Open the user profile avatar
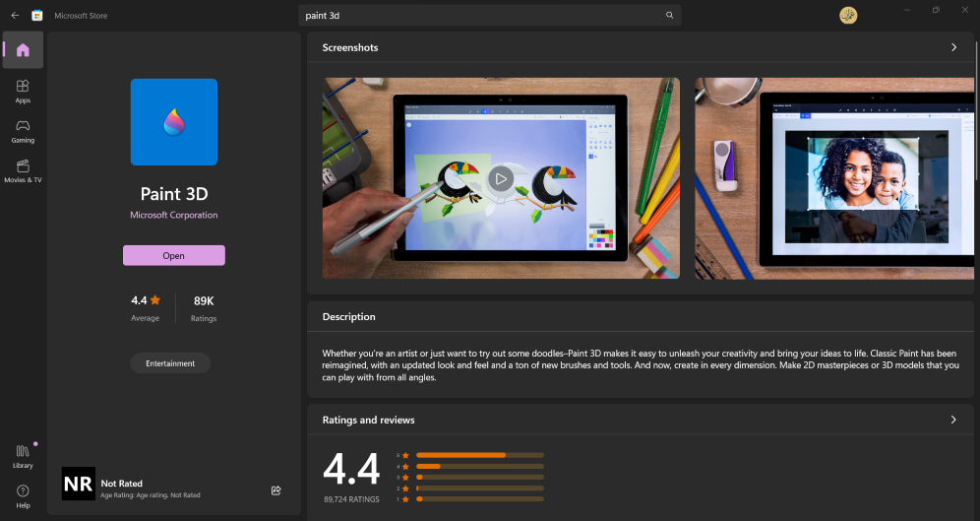 pyautogui.click(x=848, y=15)
